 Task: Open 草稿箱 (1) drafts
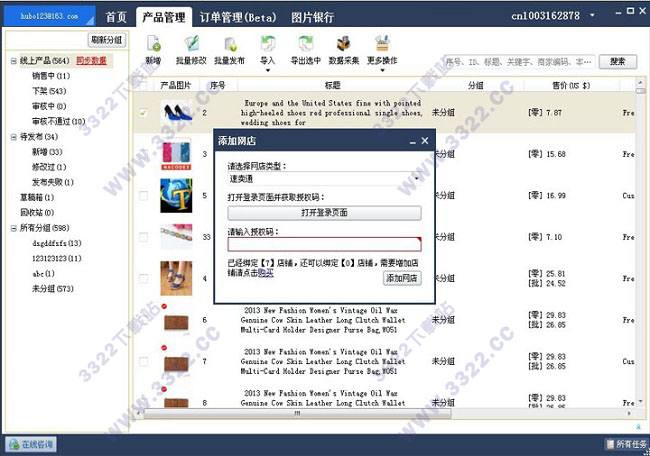[37, 198]
